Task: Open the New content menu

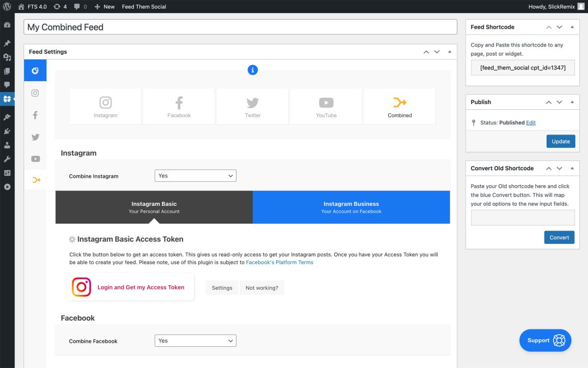Action: [105, 6]
